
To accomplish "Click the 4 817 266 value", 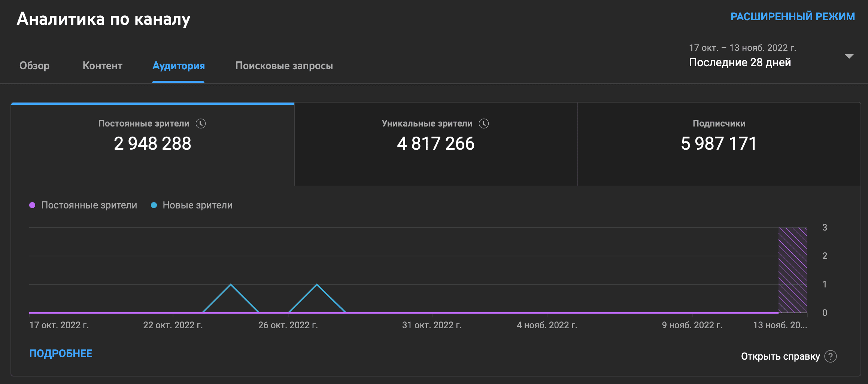I will pyautogui.click(x=436, y=144).
